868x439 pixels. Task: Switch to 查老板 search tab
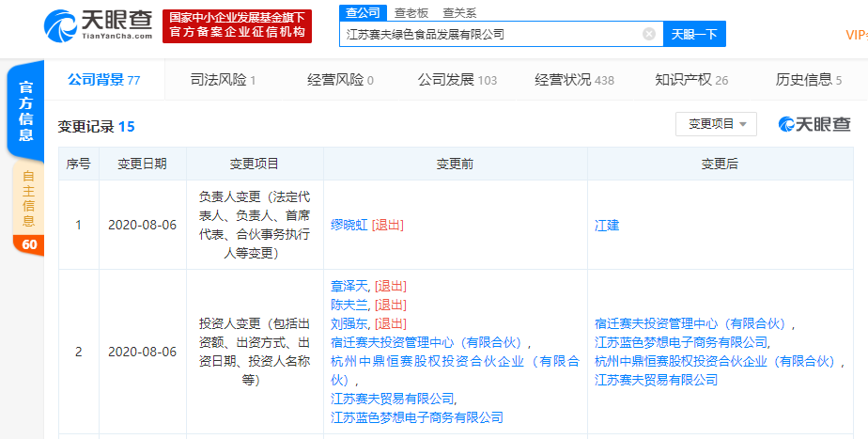coord(411,12)
